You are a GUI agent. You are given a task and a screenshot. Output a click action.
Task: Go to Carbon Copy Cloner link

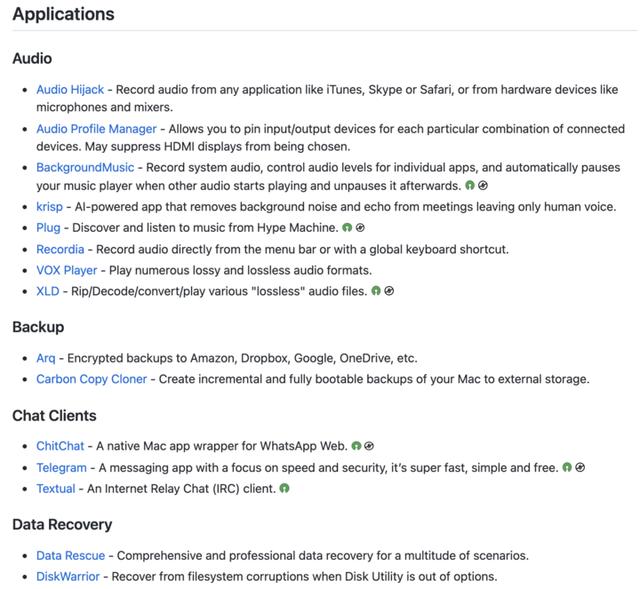(91, 379)
